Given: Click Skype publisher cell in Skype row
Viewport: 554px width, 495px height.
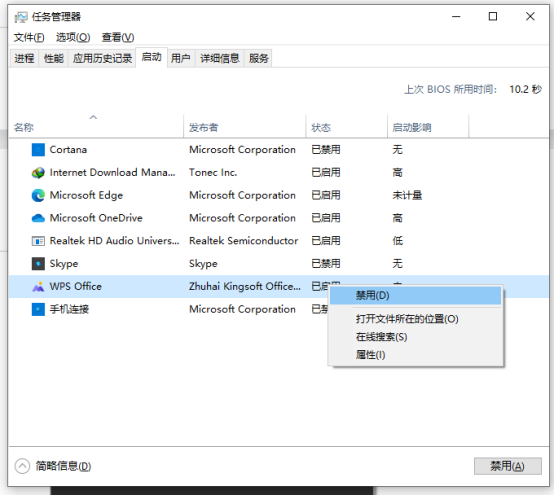Looking at the screenshot, I should pos(203,264).
